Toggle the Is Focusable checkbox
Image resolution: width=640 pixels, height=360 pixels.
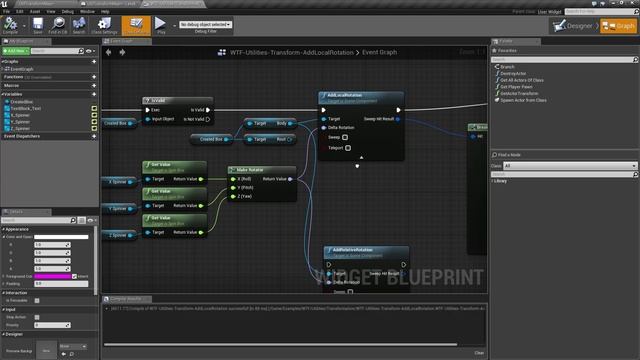(37, 300)
